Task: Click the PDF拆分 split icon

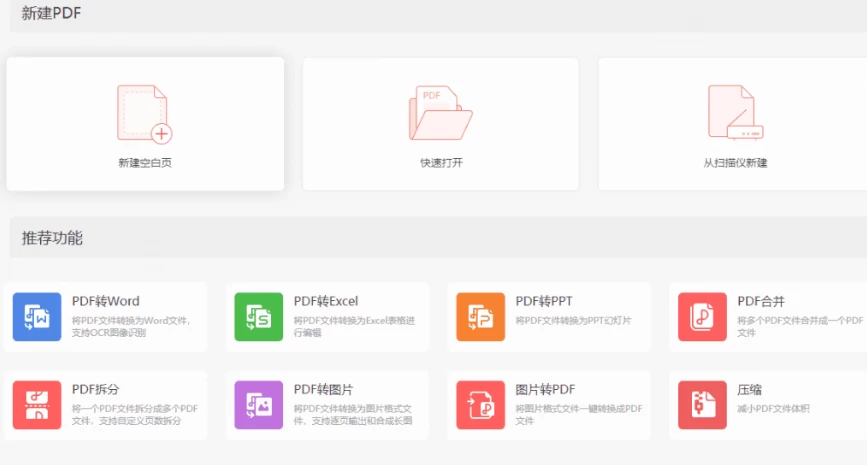Action: 37,405
